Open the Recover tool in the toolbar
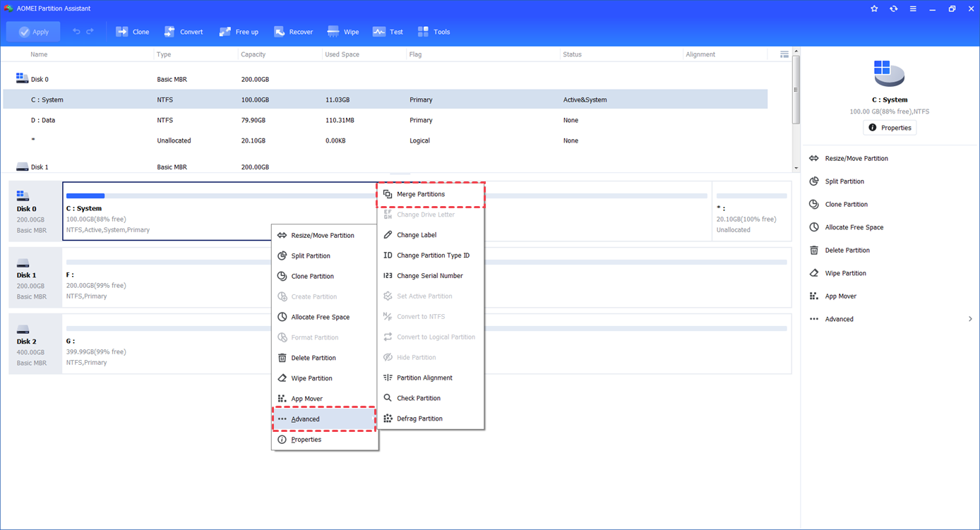980x530 pixels. coord(293,32)
